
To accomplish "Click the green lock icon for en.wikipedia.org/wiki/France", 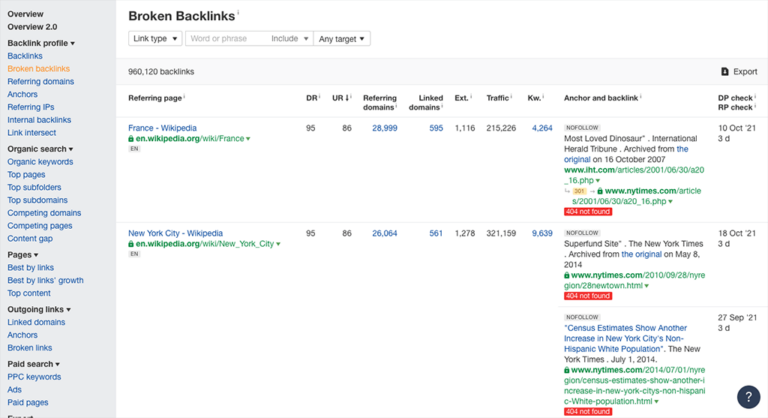I will tap(131, 139).
